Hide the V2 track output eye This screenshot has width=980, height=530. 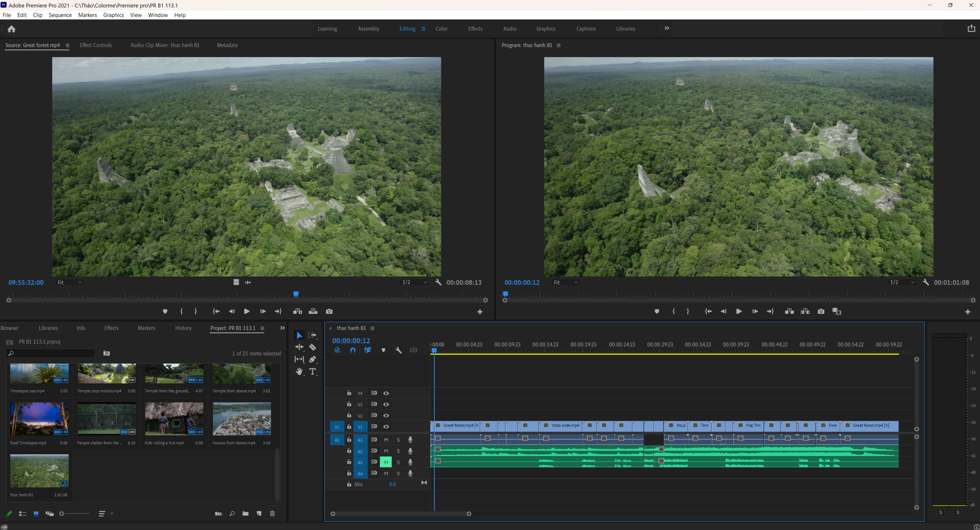(386, 415)
